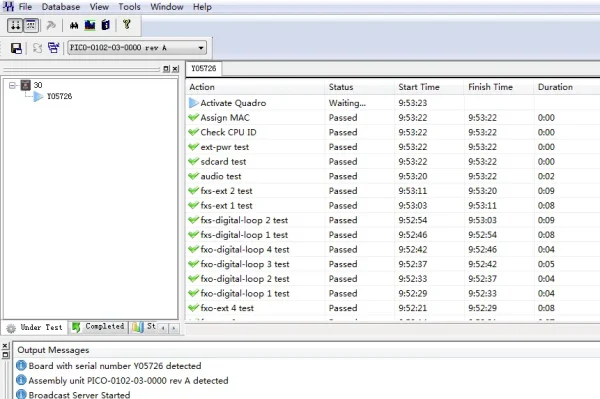Click green check icon of fxo-digital-loop 3 test
The width and height of the screenshot is (600, 399).
click(x=194, y=264)
